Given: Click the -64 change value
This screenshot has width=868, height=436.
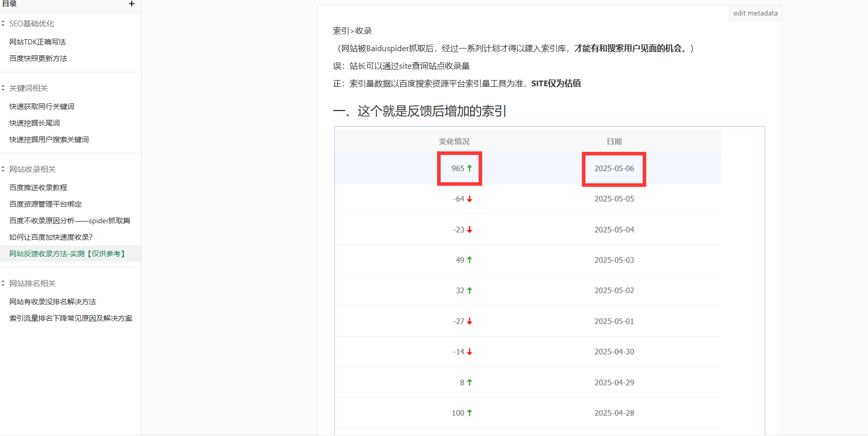Looking at the screenshot, I should point(459,199).
